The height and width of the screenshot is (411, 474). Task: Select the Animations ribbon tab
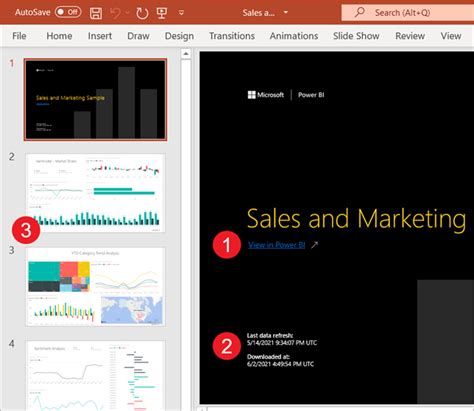(x=294, y=36)
